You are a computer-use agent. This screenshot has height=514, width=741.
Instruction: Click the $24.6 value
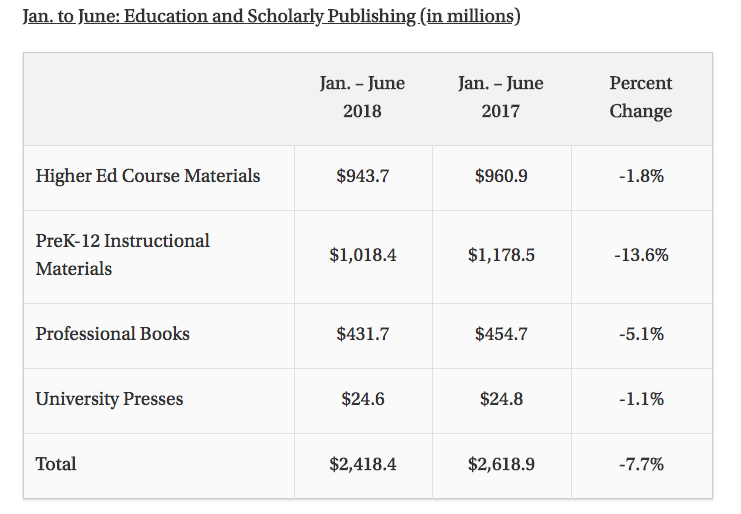coord(362,400)
